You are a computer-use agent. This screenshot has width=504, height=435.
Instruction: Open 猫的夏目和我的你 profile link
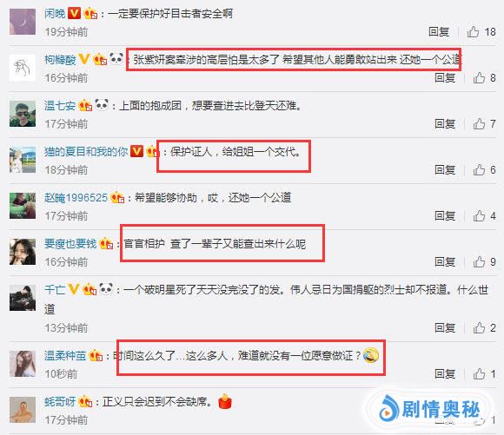[86, 151]
